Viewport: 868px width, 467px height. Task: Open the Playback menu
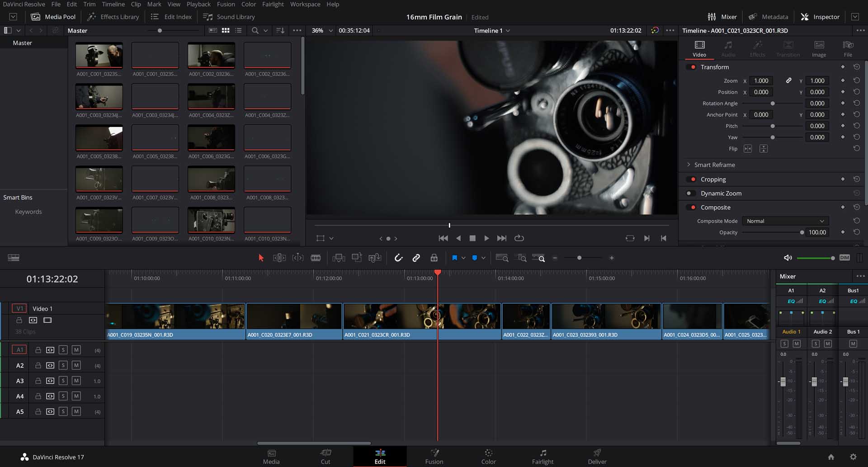tap(198, 4)
